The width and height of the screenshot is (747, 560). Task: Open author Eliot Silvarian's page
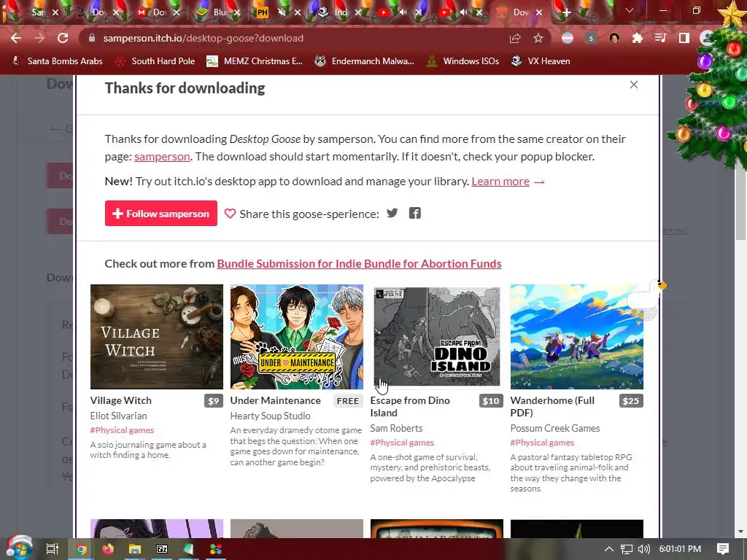pyautogui.click(x=119, y=416)
